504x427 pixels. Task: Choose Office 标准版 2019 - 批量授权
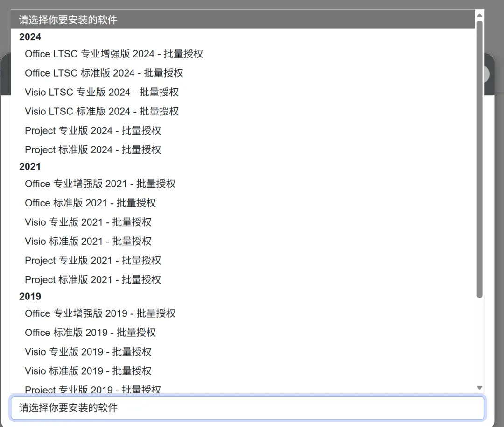point(243,333)
